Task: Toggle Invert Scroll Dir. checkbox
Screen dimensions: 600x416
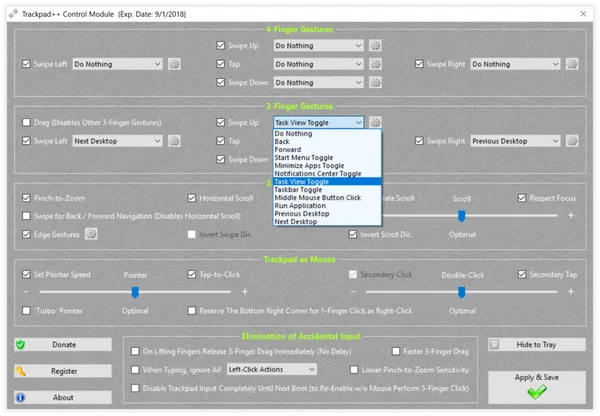Action: point(352,234)
